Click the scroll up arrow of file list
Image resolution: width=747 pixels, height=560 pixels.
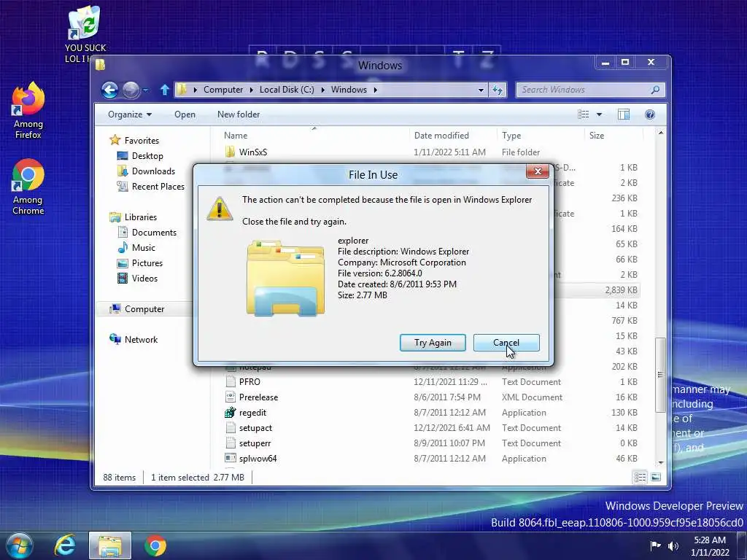pos(660,133)
